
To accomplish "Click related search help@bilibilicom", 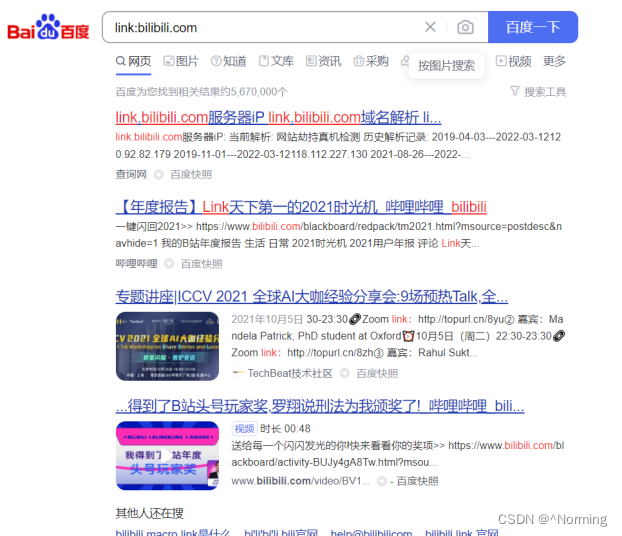I will (x=371, y=532).
